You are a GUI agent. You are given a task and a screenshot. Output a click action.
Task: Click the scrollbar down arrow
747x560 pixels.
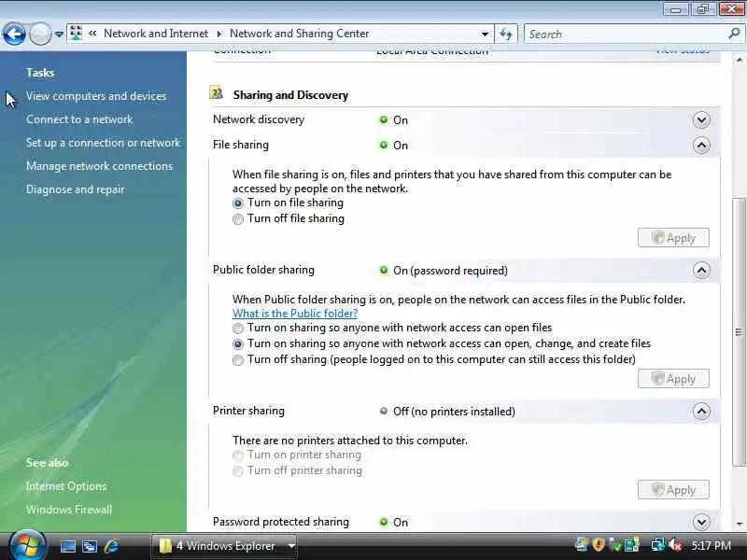(739, 524)
